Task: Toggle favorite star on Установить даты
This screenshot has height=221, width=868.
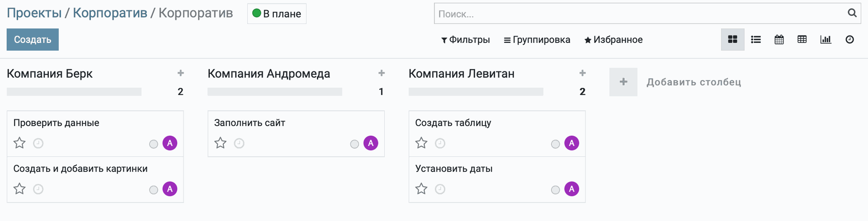Action: coord(421,189)
